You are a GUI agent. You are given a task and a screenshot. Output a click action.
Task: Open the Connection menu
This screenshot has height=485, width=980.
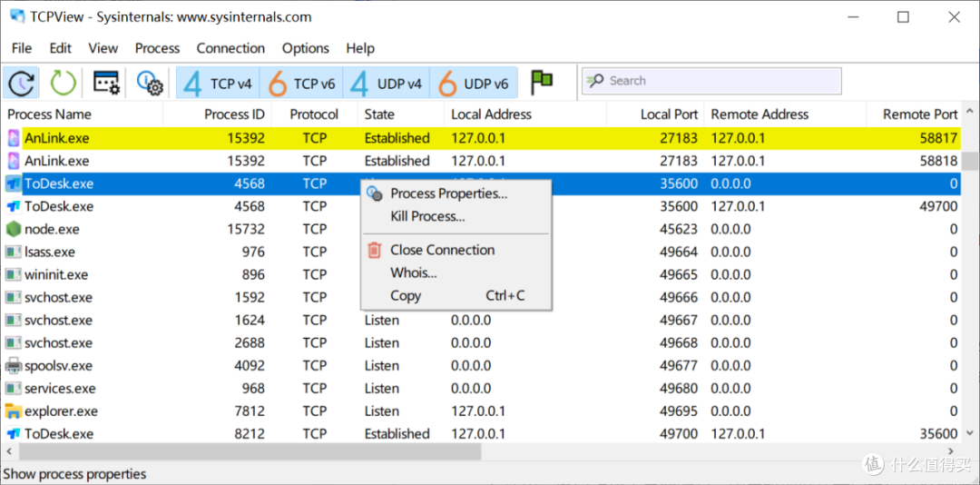click(230, 48)
